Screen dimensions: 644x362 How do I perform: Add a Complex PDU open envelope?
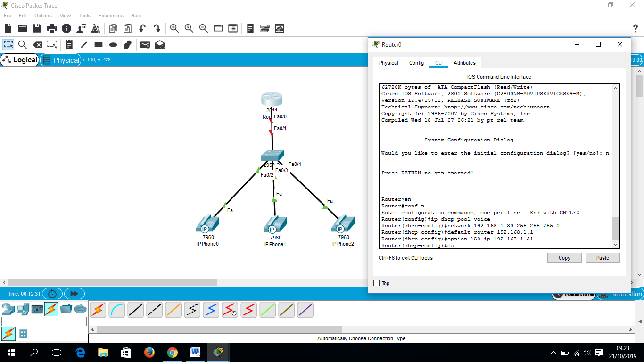point(160,45)
